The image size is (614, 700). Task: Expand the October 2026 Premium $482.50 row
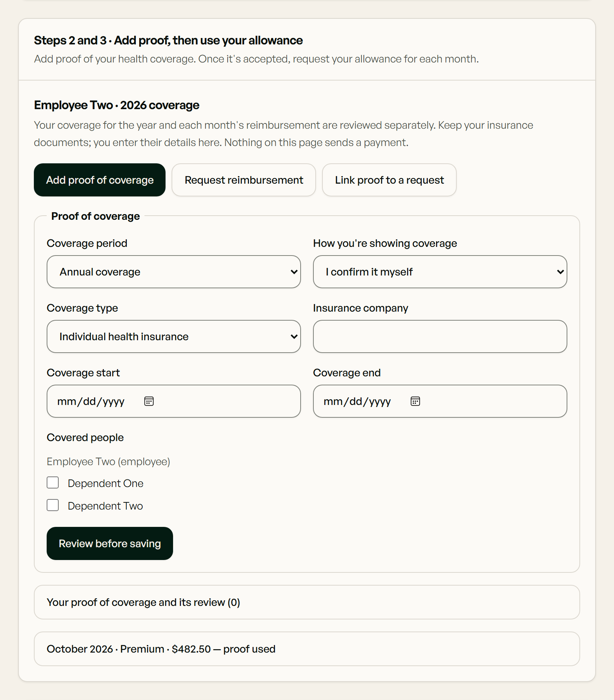click(307, 649)
